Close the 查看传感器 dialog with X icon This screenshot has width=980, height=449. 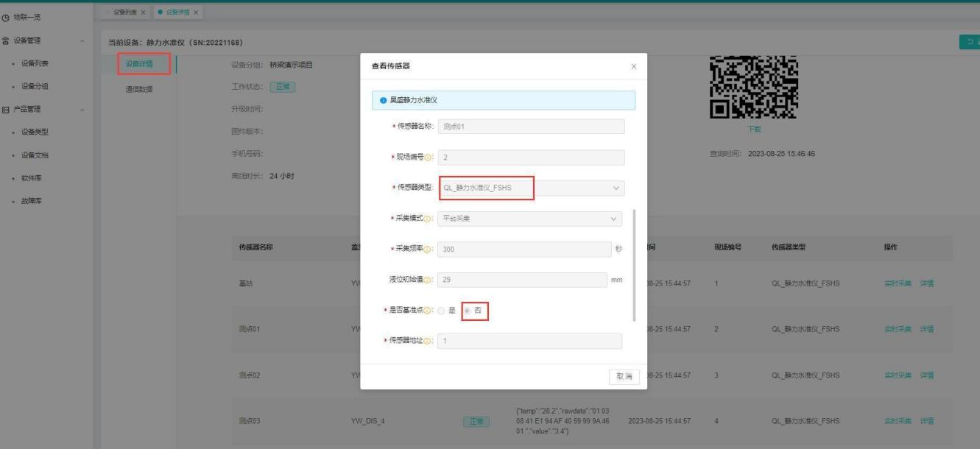(634, 67)
